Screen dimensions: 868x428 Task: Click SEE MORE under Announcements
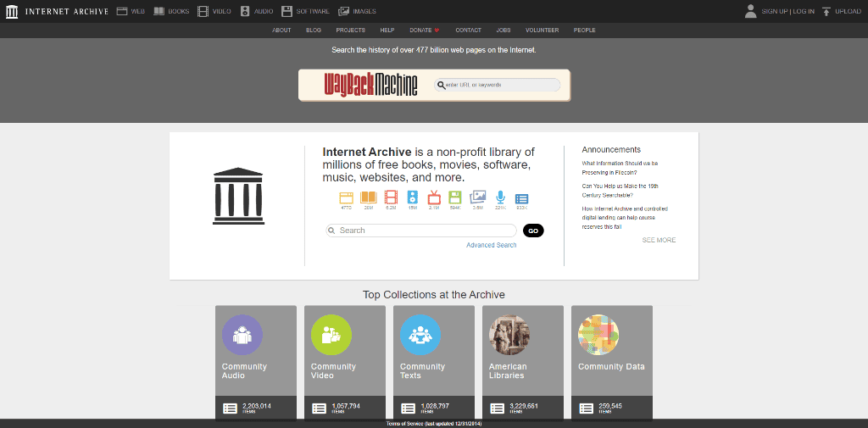tap(659, 240)
